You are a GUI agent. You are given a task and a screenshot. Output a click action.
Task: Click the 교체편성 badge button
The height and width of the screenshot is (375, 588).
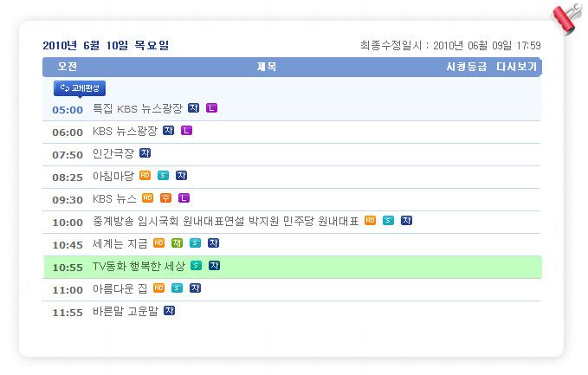click(80, 88)
